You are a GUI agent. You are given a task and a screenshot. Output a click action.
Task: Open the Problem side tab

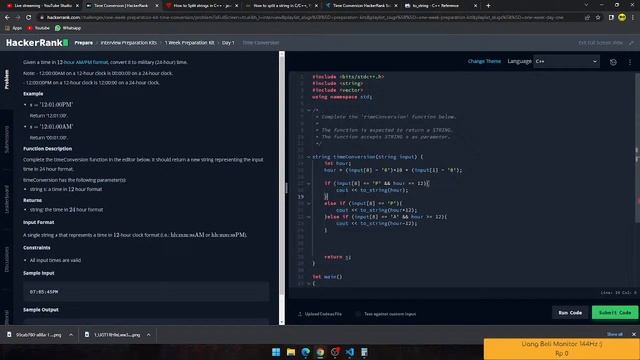7,79
